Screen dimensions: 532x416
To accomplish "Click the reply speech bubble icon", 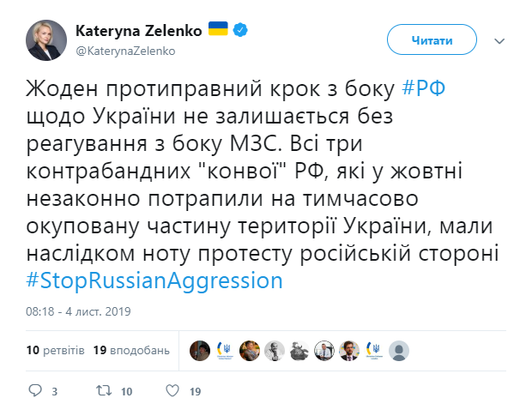I will (x=35, y=391).
